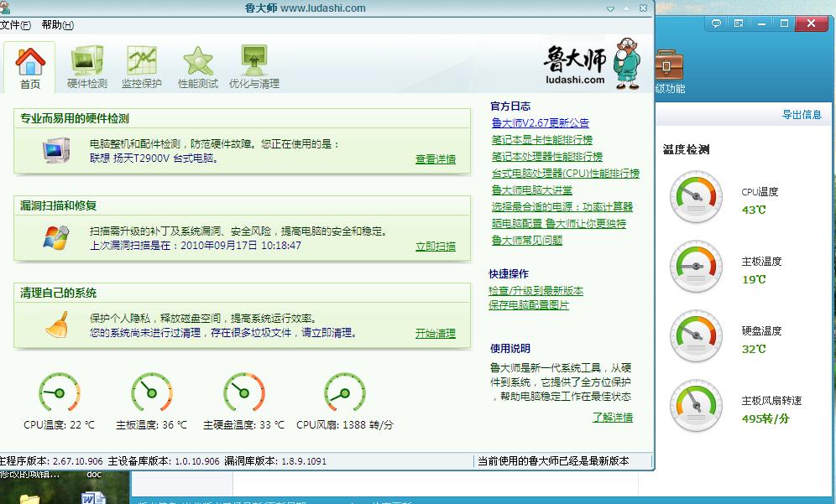The image size is (836, 504).
Task: Open 鲁大师常见问题 FAQ link
Action: pyautogui.click(x=527, y=241)
